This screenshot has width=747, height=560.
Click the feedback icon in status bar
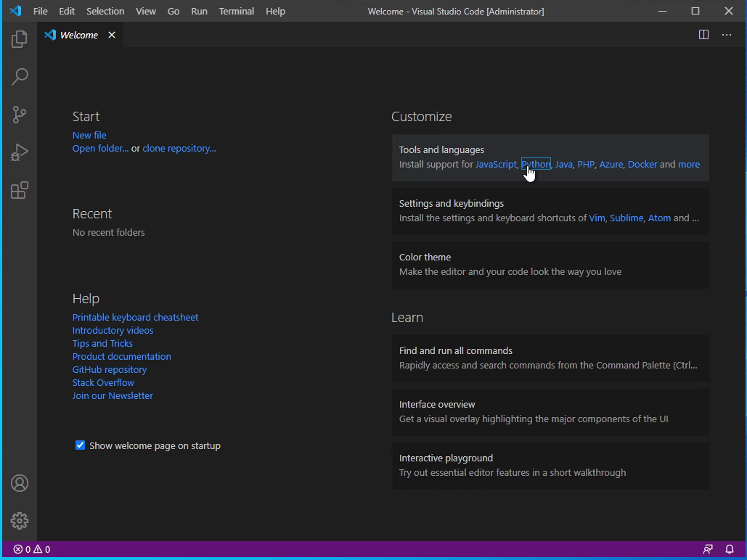click(708, 550)
